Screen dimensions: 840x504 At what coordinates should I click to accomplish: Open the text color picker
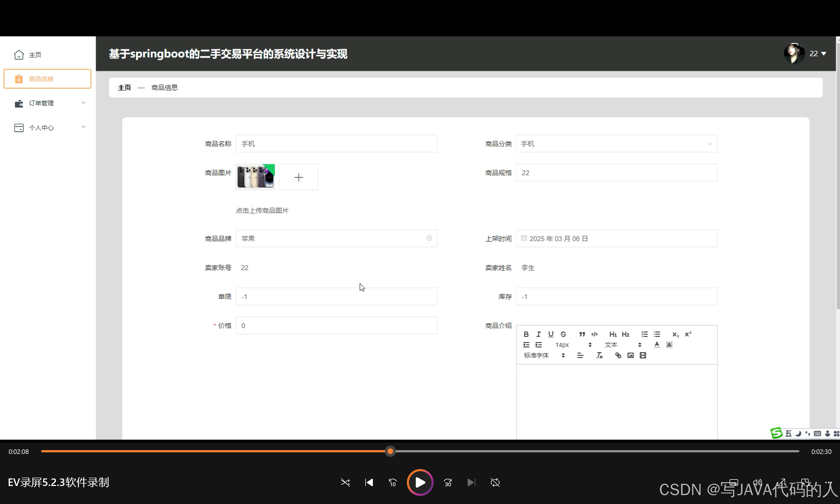tap(657, 345)
